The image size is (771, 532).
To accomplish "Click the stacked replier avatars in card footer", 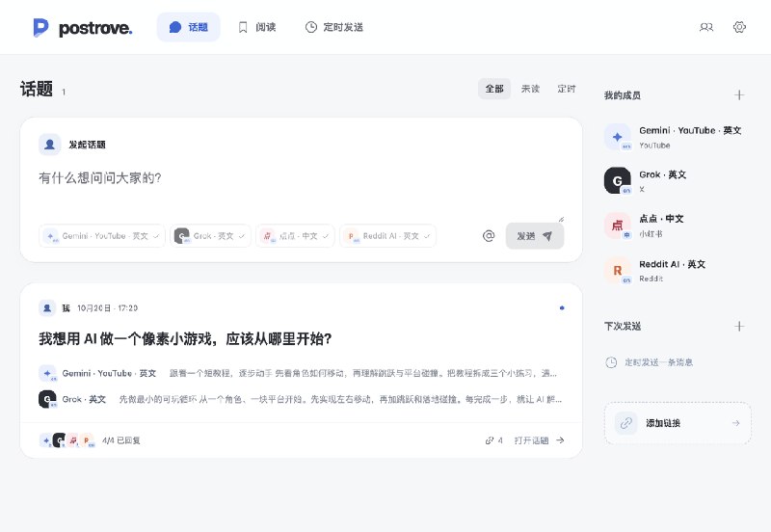I will coord(66,440).
